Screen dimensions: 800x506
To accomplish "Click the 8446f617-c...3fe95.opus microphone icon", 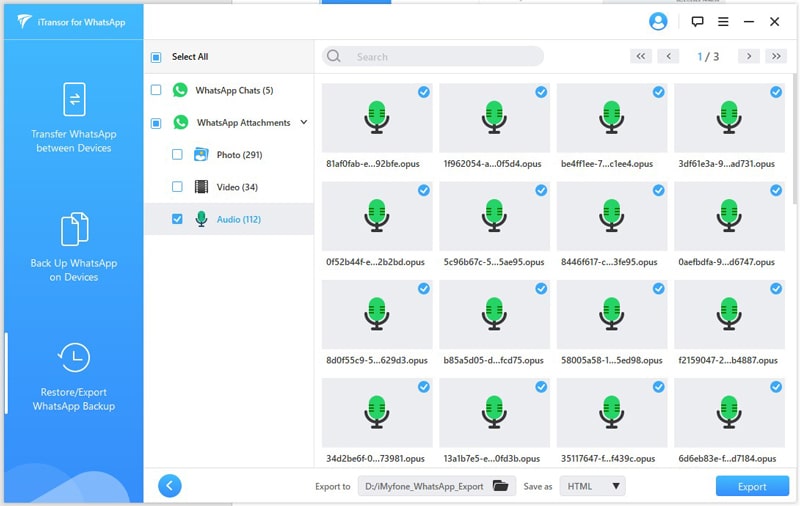I will (612, 216).
